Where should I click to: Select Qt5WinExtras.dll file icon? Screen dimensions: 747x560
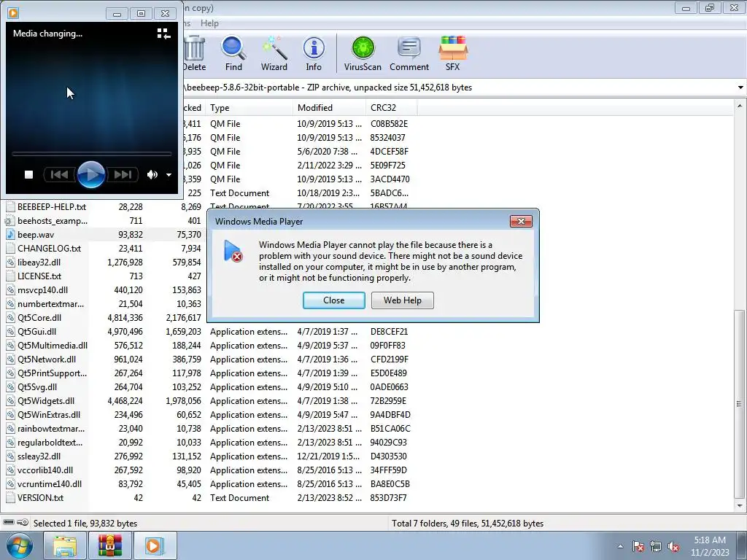pyautogui.click(x=10, y=415)
